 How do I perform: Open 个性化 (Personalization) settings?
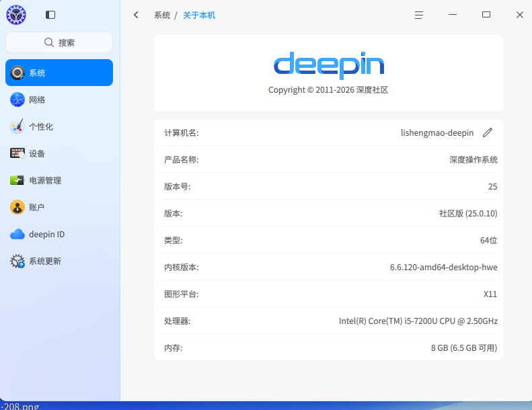59,126
